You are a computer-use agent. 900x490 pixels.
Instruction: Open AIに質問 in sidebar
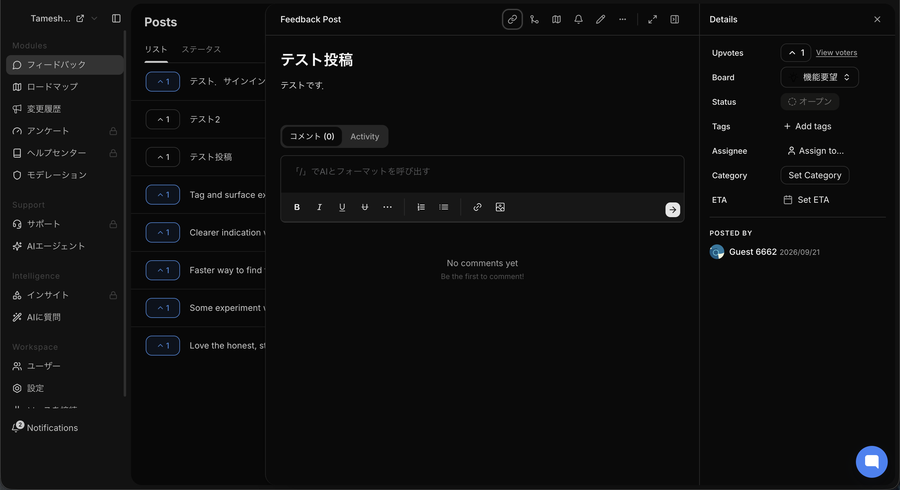(x=65, y=317)
